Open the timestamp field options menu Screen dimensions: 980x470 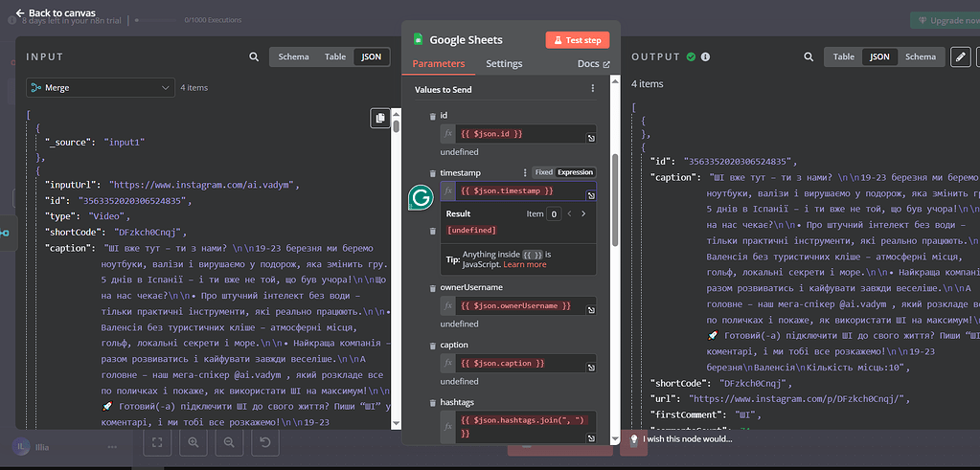point(524,172)
